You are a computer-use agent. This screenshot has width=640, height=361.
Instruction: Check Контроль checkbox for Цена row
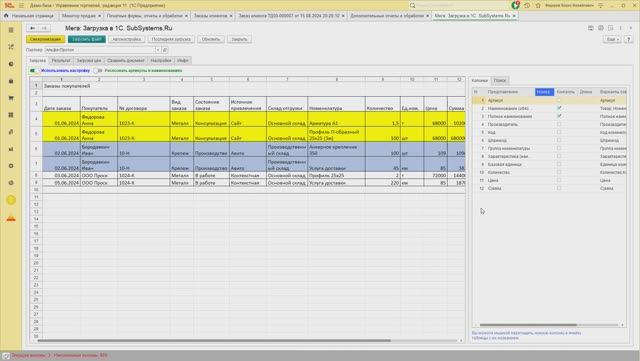click(559, 180)
